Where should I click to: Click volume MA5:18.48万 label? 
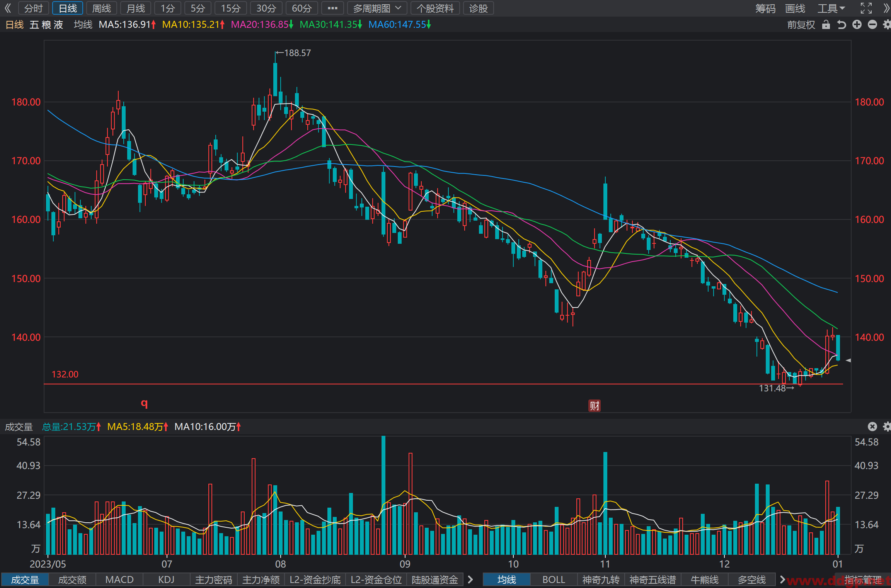click(x=138, y=427)
